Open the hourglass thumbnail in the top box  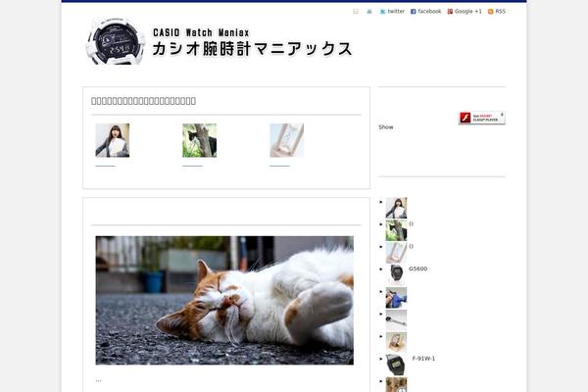coord(287,140)
